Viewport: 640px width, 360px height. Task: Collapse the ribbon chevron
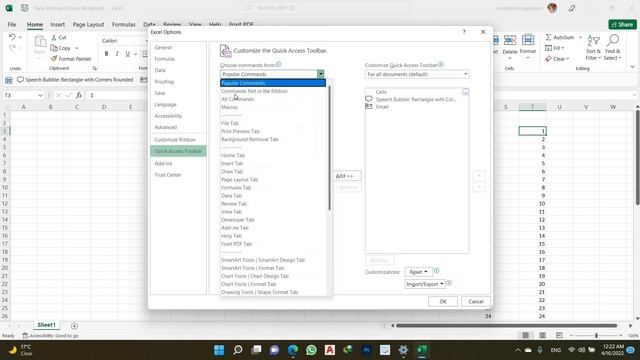pos(632,67)
